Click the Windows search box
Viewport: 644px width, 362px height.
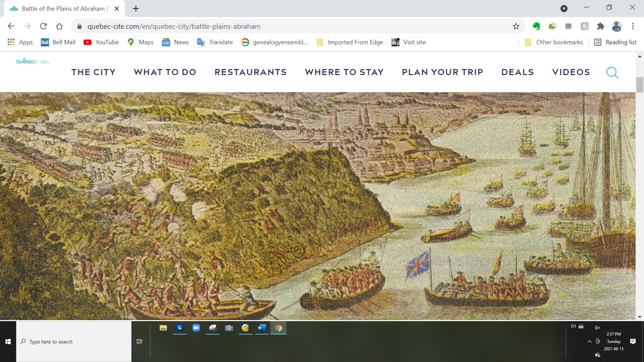tap(74, 342)
